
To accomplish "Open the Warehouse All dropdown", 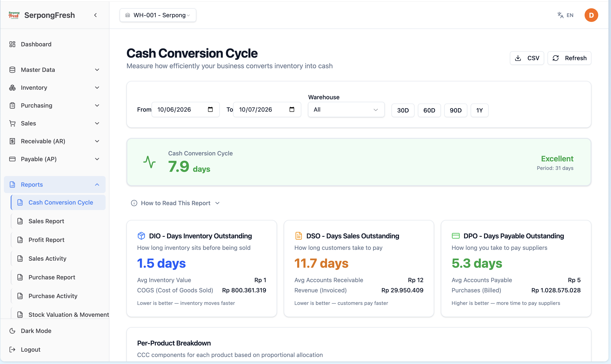I will click(346, 110).
